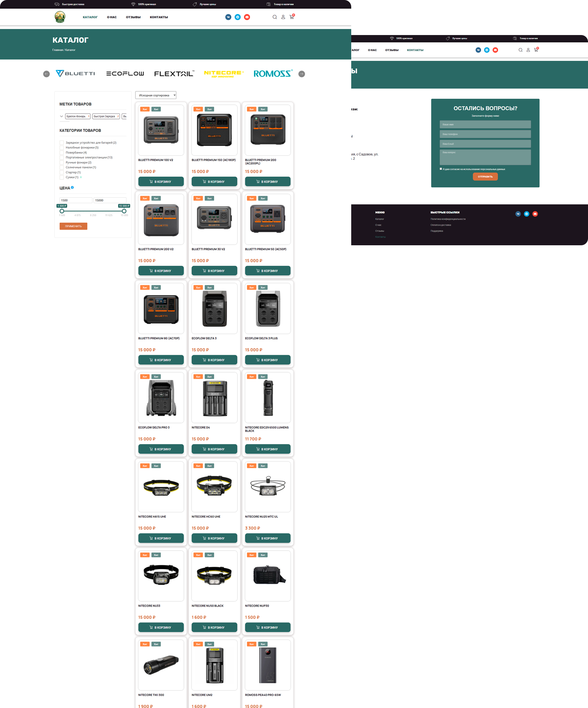Tick the Налобные фонарики category checkbox
Image resolution: width=588 pixels, height=708 pixels.
(x=62, y=148)
